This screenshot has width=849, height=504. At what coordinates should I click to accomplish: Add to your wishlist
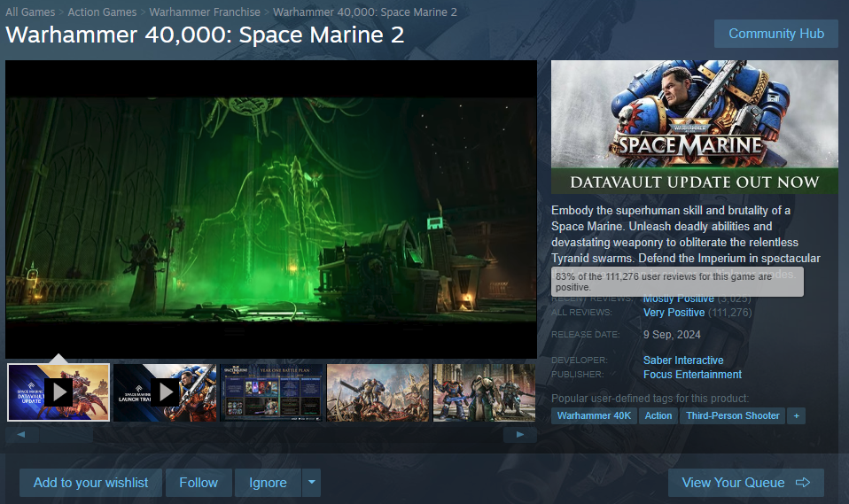click(x=91, y=483)
